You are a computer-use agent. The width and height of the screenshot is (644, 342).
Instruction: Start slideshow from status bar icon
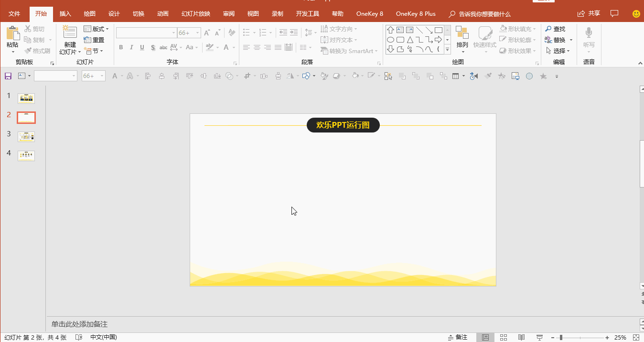point(539,337)
